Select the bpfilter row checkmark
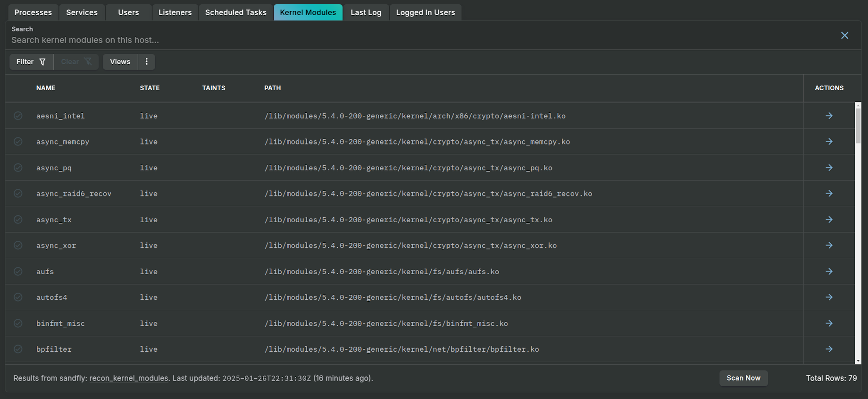The image size is (868, 399). click(x=18, y=349)
